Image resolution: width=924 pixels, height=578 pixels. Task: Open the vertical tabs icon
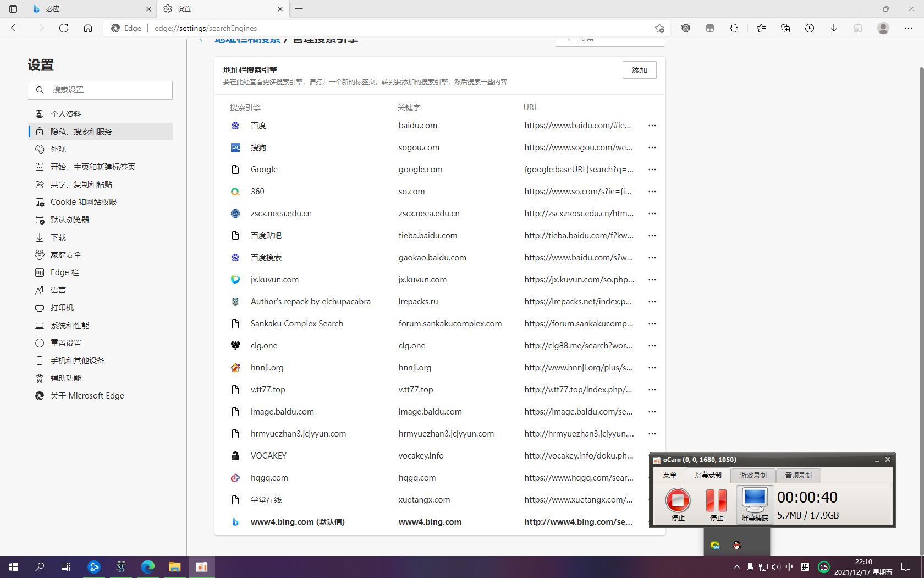tap(13, 9)
